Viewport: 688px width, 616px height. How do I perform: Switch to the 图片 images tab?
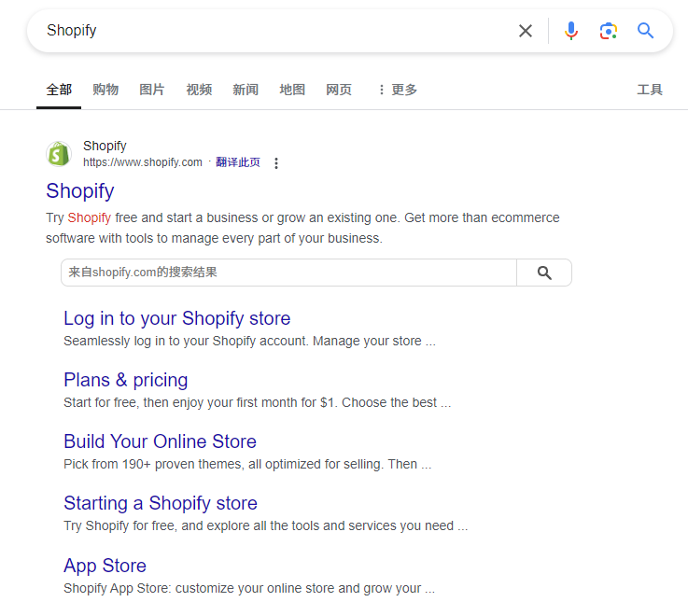point(152,90)
